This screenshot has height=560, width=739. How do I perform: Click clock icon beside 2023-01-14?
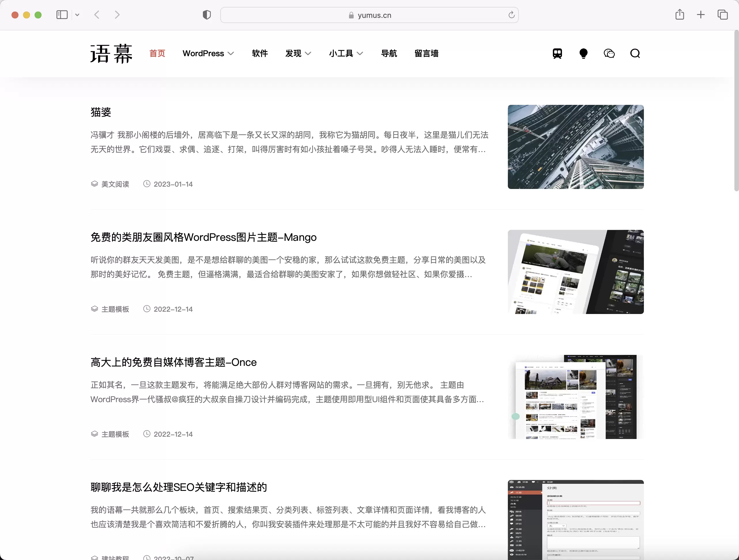click(147, 184)
